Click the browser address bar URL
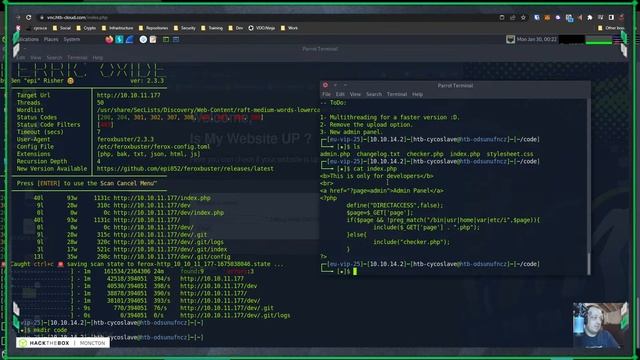The width and height of the screenshot is (640, 360). 77,18
